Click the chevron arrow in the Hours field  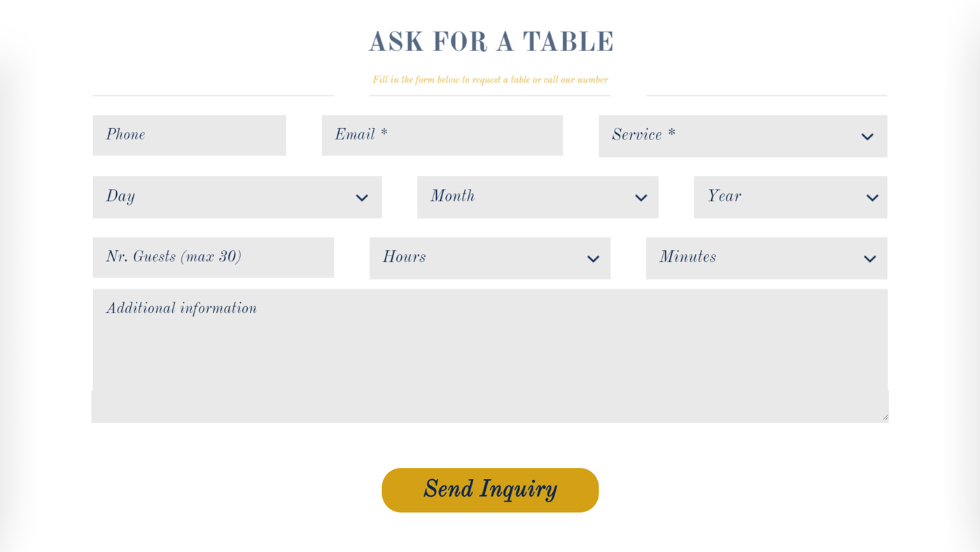coord(593,258)
